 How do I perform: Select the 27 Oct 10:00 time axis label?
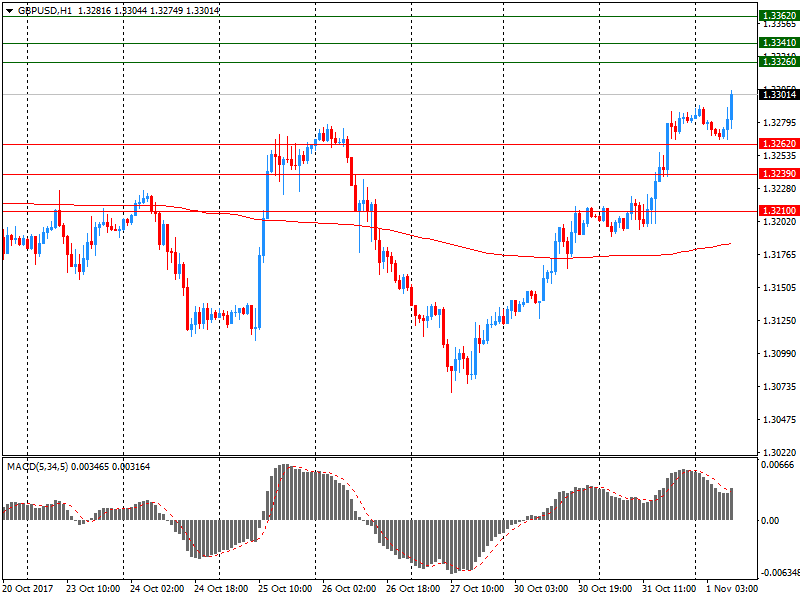[477, 588]
